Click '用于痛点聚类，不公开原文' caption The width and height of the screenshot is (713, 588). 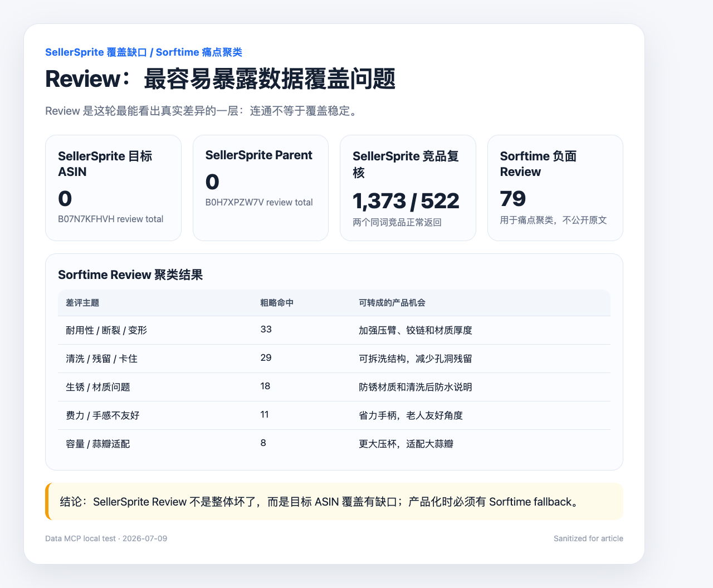coord(553,220)
